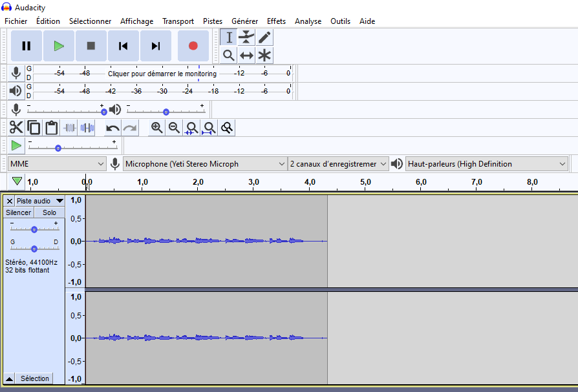Click the red Record button
The height and width of the screenshot is (392, 578).
click(193, 46)
